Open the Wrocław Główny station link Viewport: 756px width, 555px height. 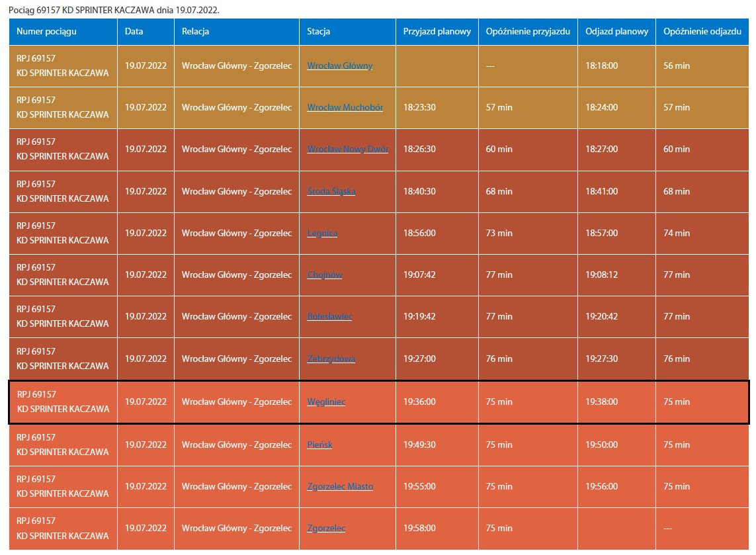[x=339, y=65]
